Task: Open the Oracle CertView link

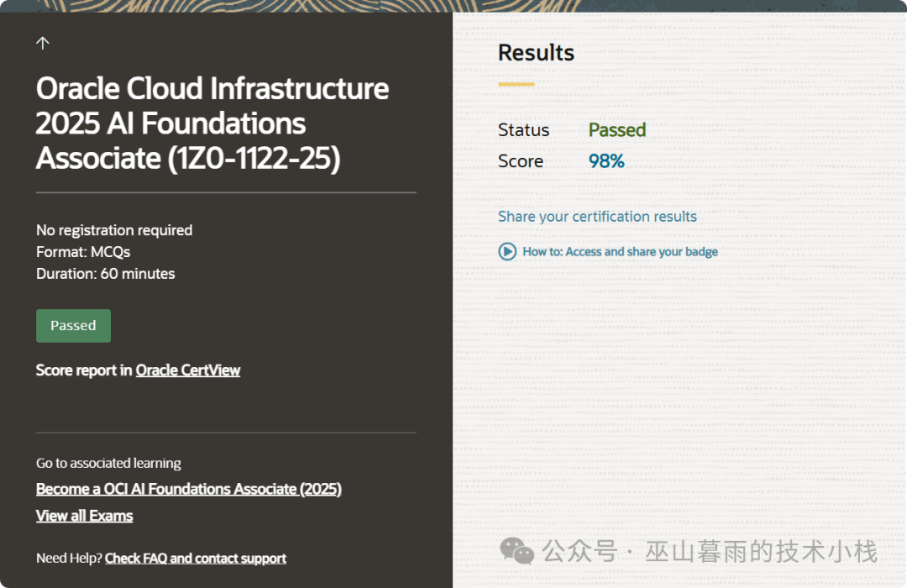Action: 188,370
